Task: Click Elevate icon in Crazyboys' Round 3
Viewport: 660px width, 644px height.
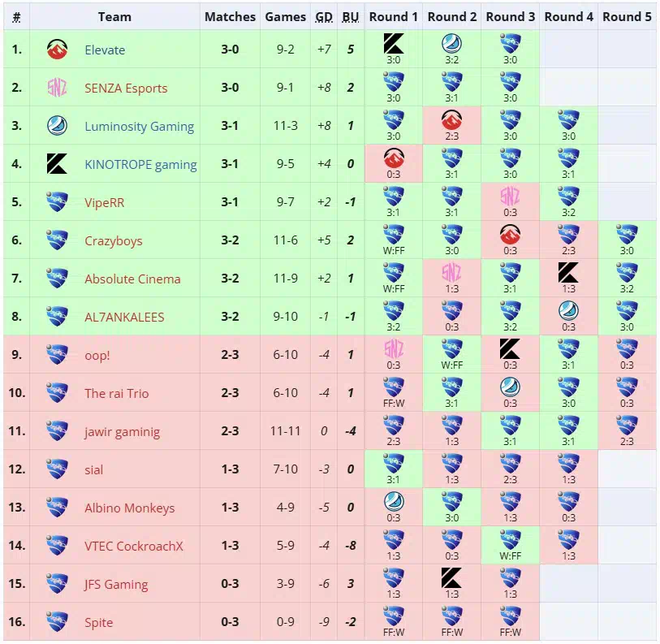Action: (510, 235)
